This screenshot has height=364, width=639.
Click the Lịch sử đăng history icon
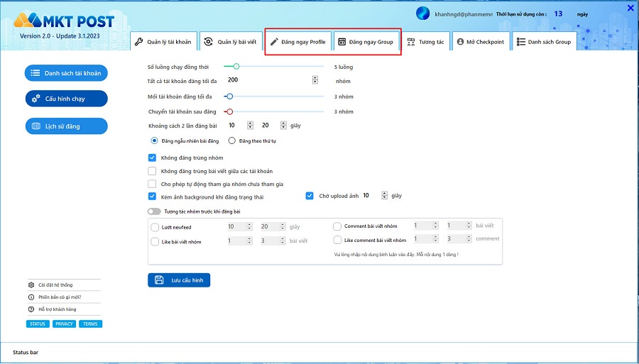click(35, 126)
